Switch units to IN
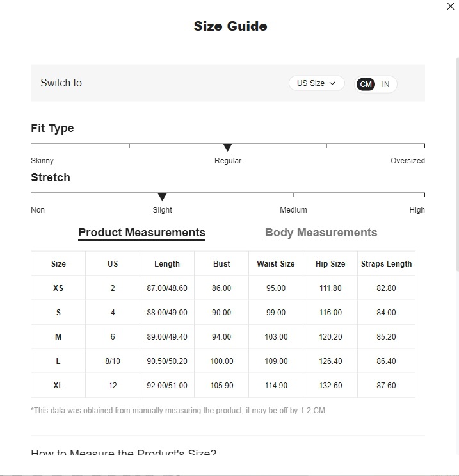This screenshot has height=476, width=459. [x=385, y=85]
